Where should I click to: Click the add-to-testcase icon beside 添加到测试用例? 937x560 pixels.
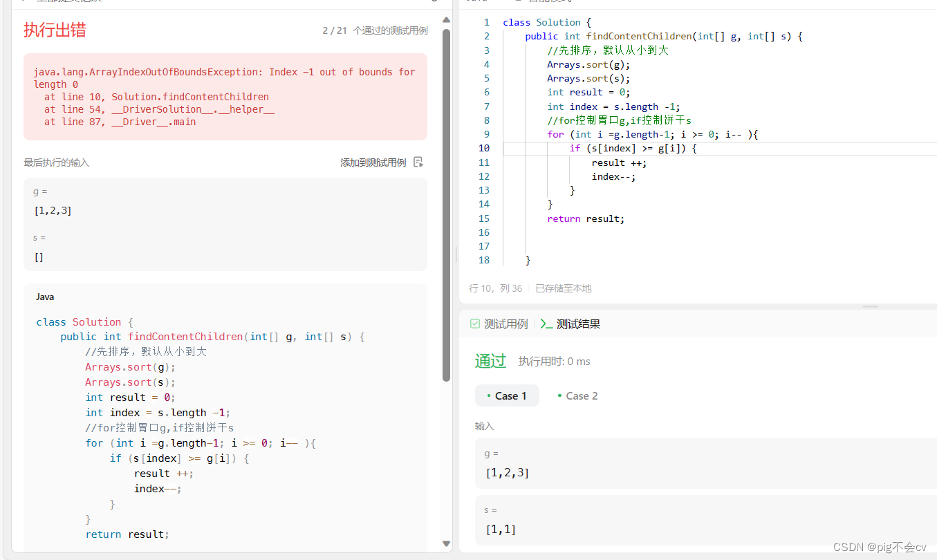coord(418,162)
